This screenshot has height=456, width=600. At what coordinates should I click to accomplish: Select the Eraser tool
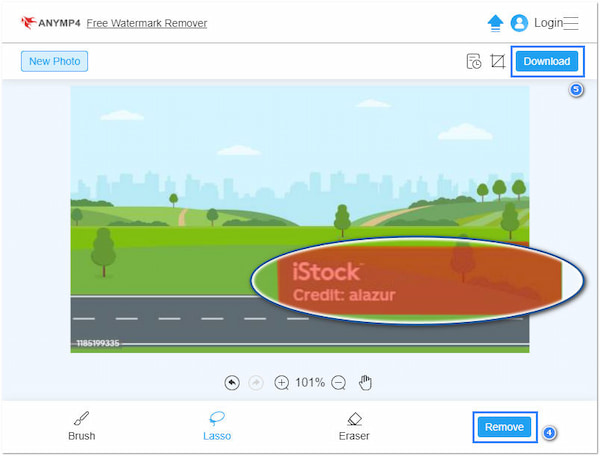point(353,426)
